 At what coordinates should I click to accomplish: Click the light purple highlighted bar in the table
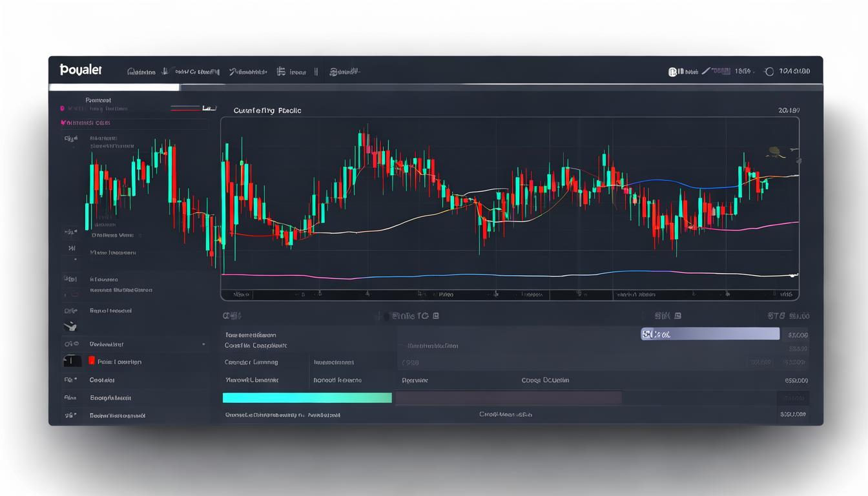click(x=710, y=334)
